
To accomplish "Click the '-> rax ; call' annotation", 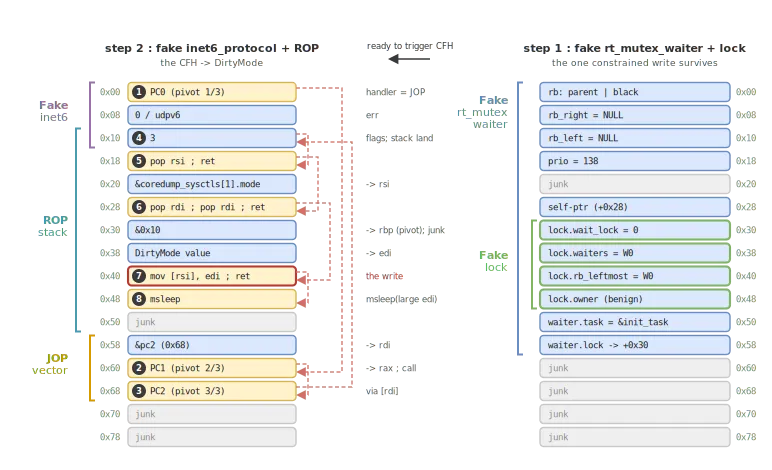I will pyautogui.click(x=391, y=368).
